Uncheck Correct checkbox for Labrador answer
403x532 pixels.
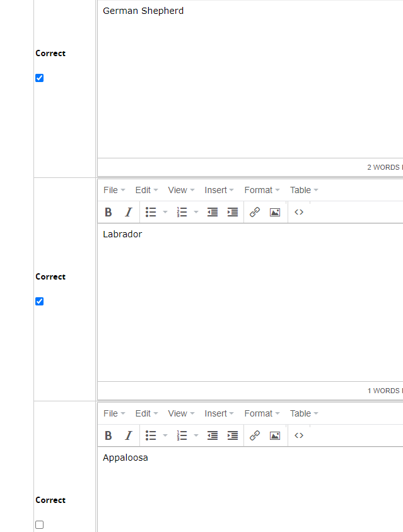[40, 302]
